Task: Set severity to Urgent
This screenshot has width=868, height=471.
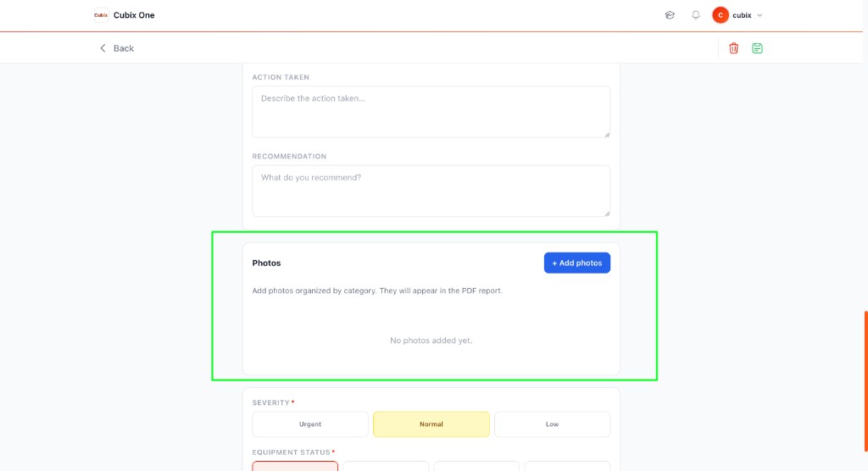Action: (310, 424)
